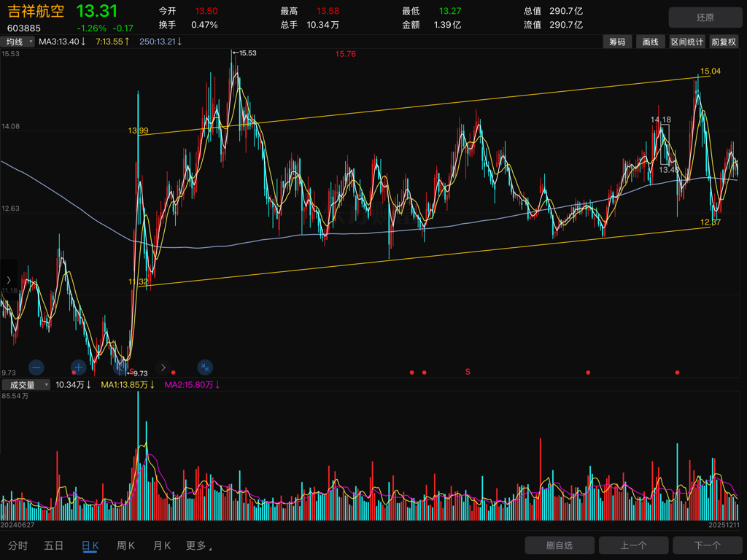Click the 85.54万 volume axis label
747x560 pixels.
pyautogui.click(x=15, y=396)
